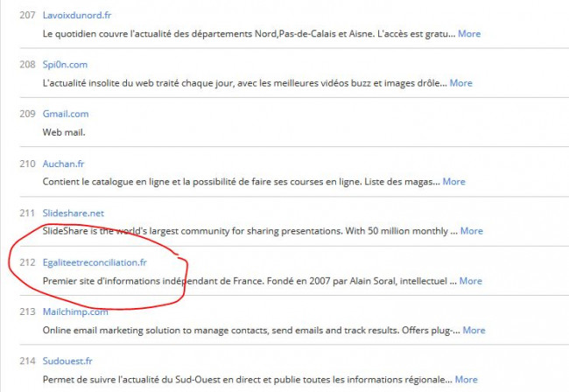
Task: Click More in the Spi0n.com description
Action: tap(460, 83)
